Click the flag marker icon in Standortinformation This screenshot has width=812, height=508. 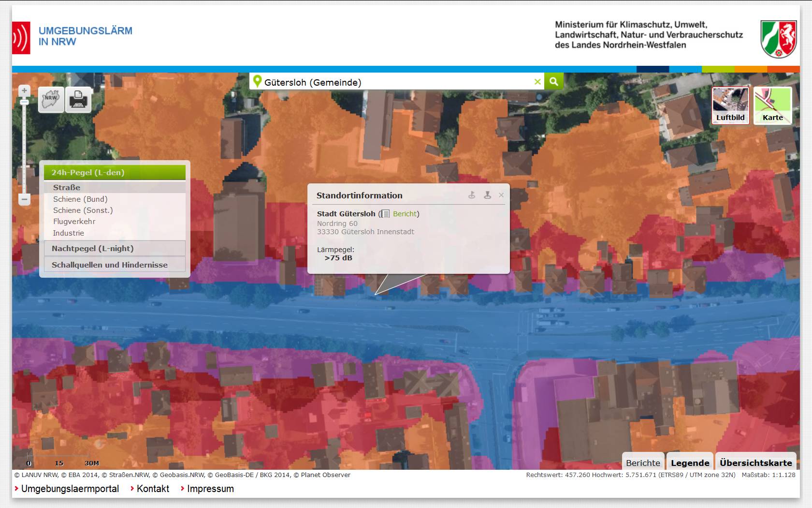pos(472,195)
